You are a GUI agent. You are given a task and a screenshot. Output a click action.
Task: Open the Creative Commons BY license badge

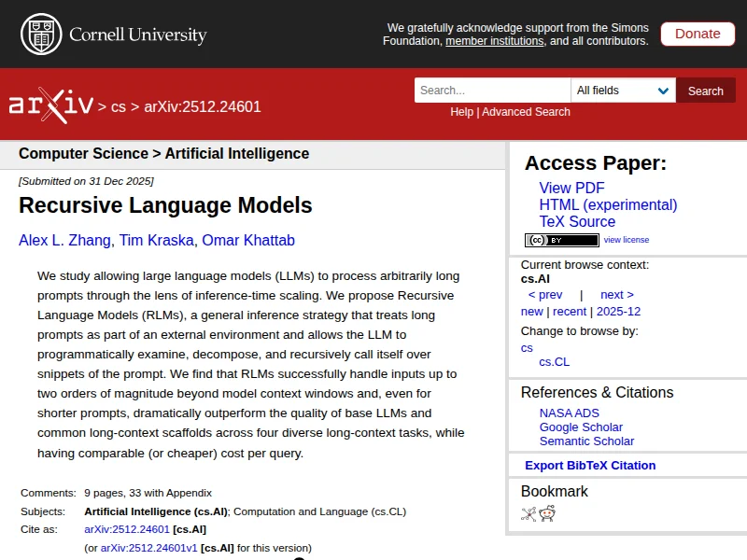coord(561,240)
